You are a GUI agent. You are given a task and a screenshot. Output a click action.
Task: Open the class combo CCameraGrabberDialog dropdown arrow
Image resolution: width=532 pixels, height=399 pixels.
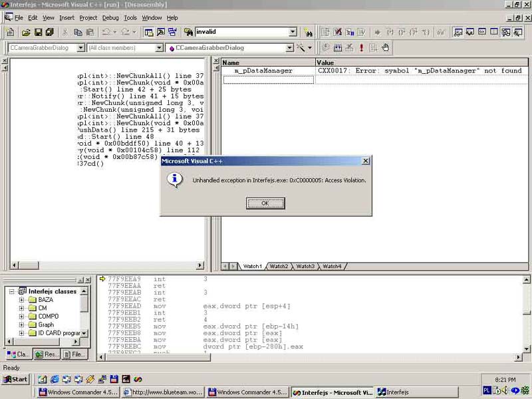pyautogui.click(x=80, y=48)
